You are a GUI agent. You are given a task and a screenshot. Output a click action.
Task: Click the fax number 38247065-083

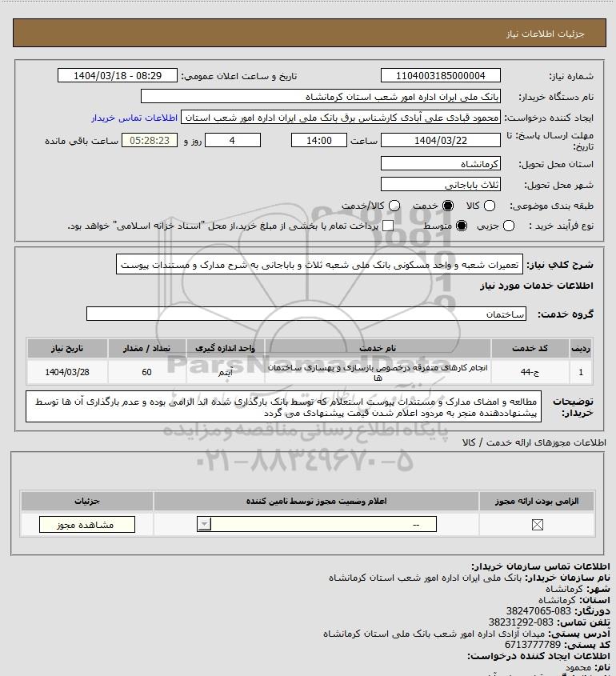[x=538, y=611]
